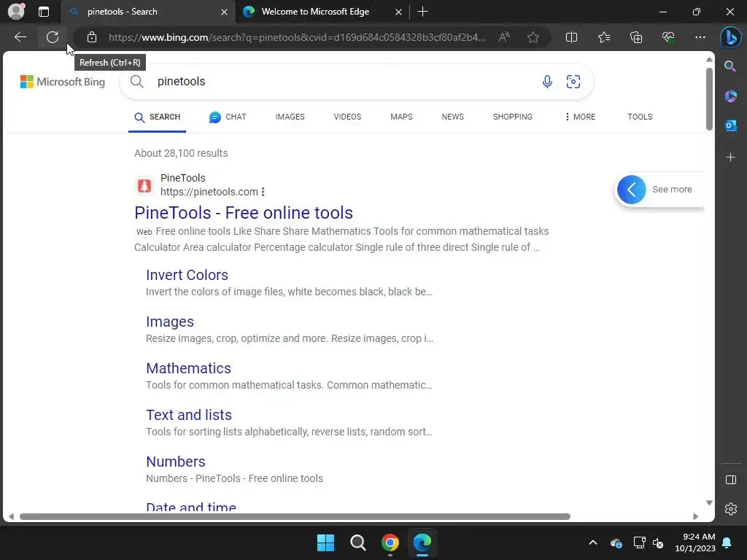Open the TOOLS option
The width and height of the screenshot is (747, 560).
coord(640,117)
